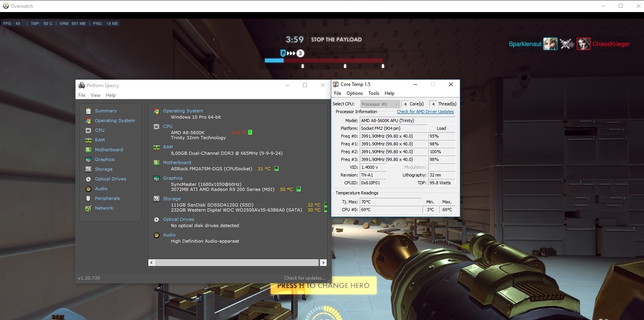Click the Overwatch title bar logo icon

point(6,6)
